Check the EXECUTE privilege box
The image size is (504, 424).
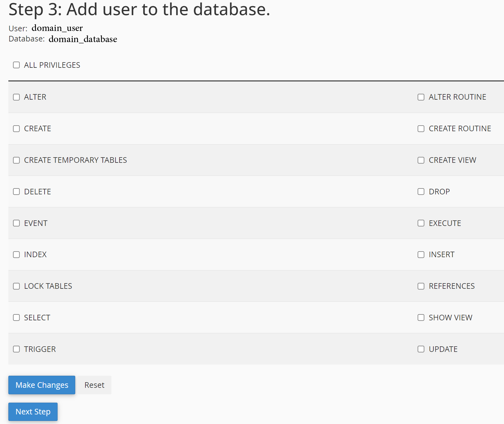click(x=421, y=223)
